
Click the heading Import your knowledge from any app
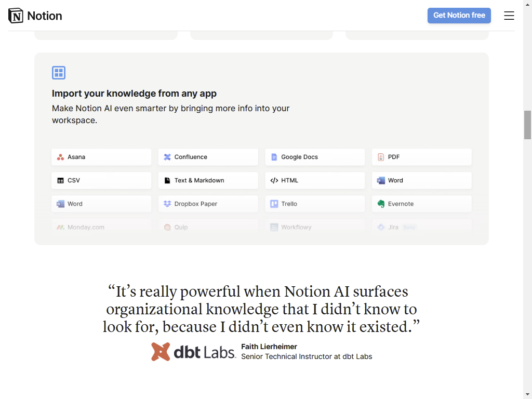pyautogui.click(x=134, y=94)
